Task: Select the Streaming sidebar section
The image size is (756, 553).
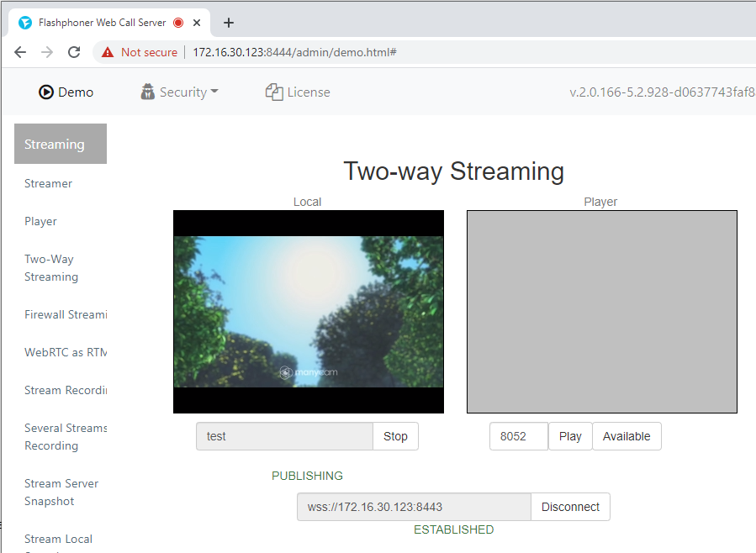Action: [x=61, y=144]
